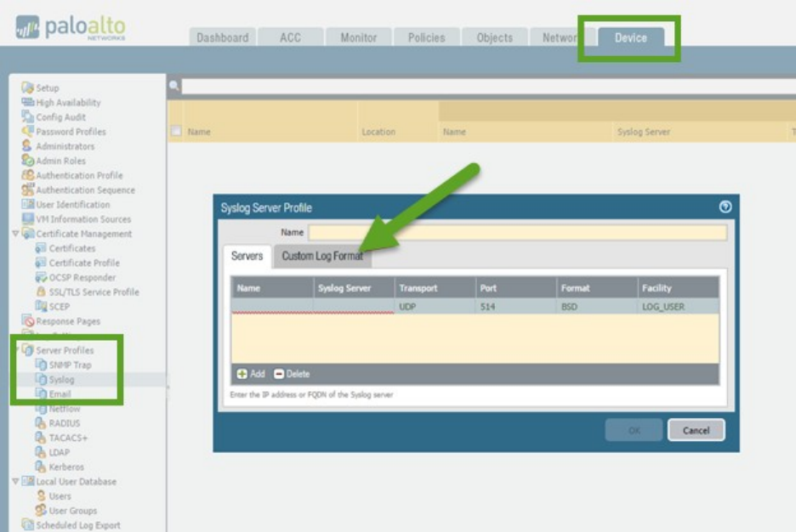Image resolution: width=796 pixels, height=532 pixels.
Task: Click the Syslog Server header in background table
Action: [x=643, y=132]
